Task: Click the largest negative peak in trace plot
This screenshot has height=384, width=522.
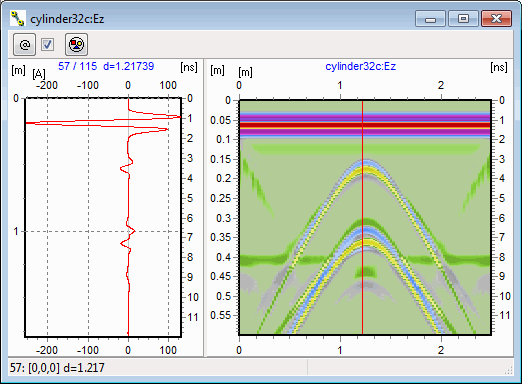Action: coord(28,123)
